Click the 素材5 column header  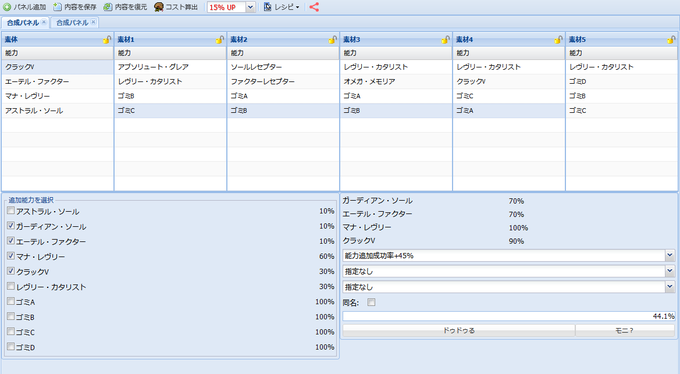622,39
